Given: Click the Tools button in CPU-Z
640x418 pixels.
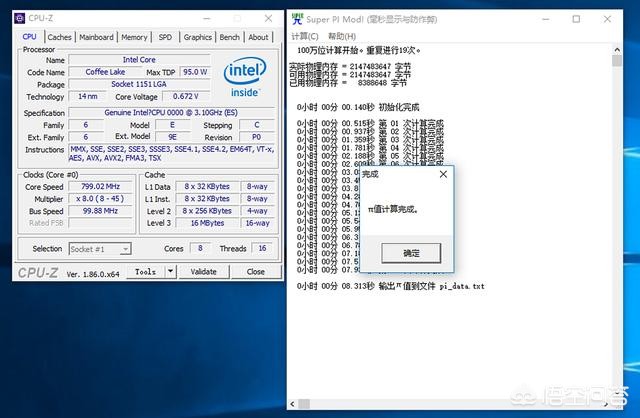Looking at the screenshot, I should (146, 271).
